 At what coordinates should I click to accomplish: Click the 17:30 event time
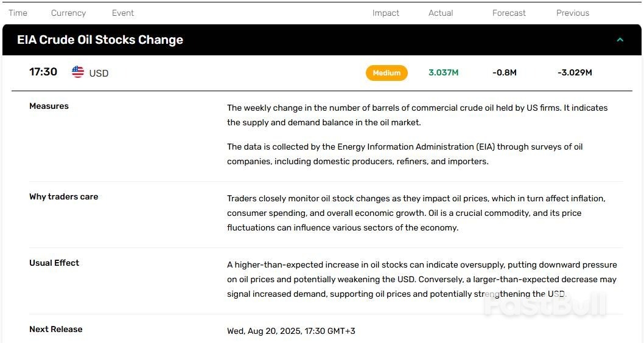point(43,72)
